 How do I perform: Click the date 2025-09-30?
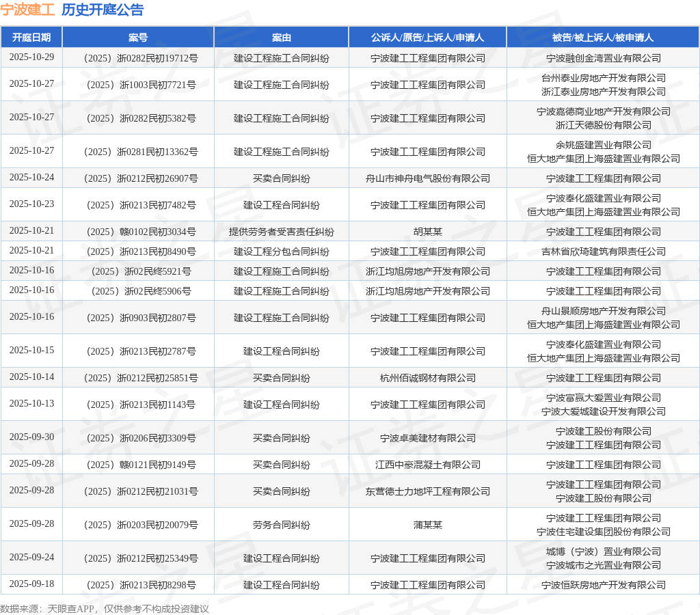[x=31, y=437]
